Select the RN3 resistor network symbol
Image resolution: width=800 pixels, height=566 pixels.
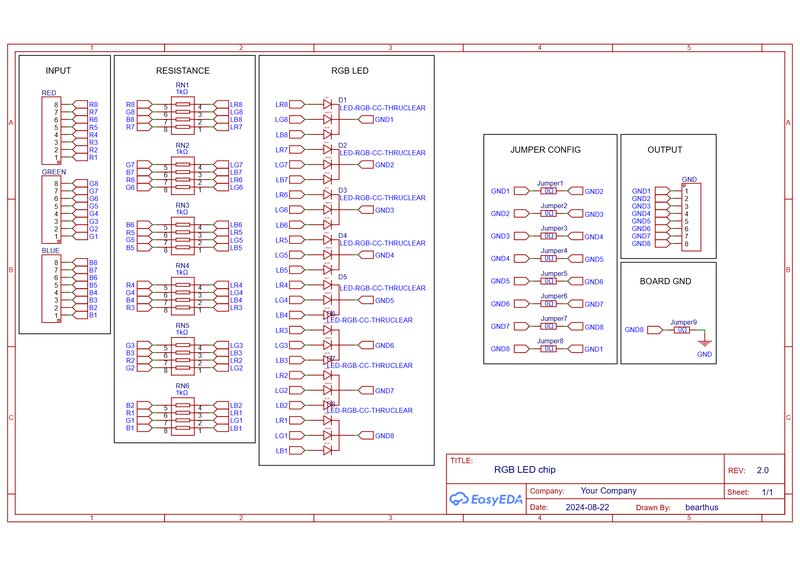(183, 236)
